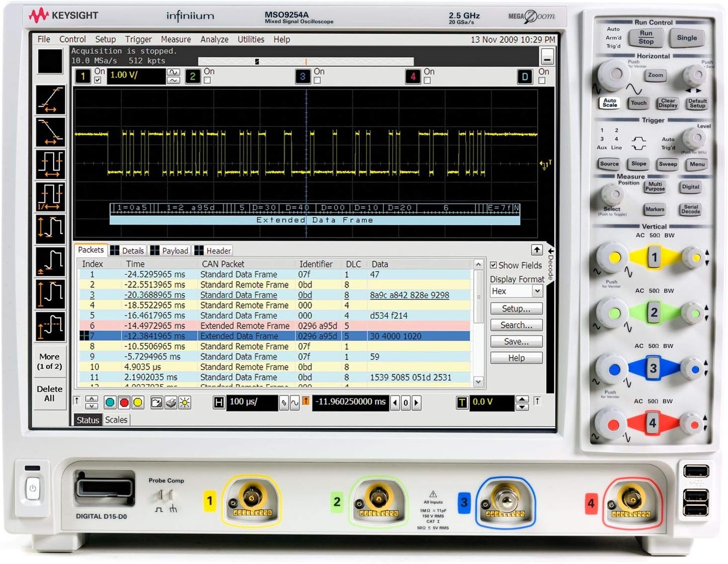The width and height of the screenshot is (728, 564).
Task: Open the Control menu
Action: click(73, 39)
